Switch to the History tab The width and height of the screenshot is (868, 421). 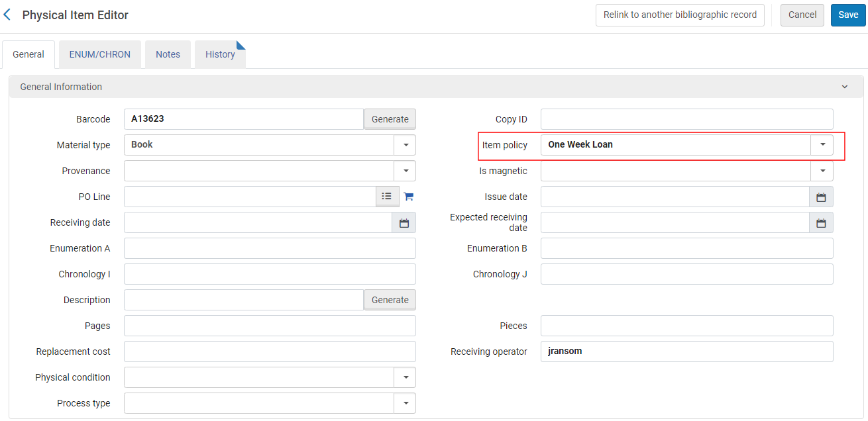[220, 55]
